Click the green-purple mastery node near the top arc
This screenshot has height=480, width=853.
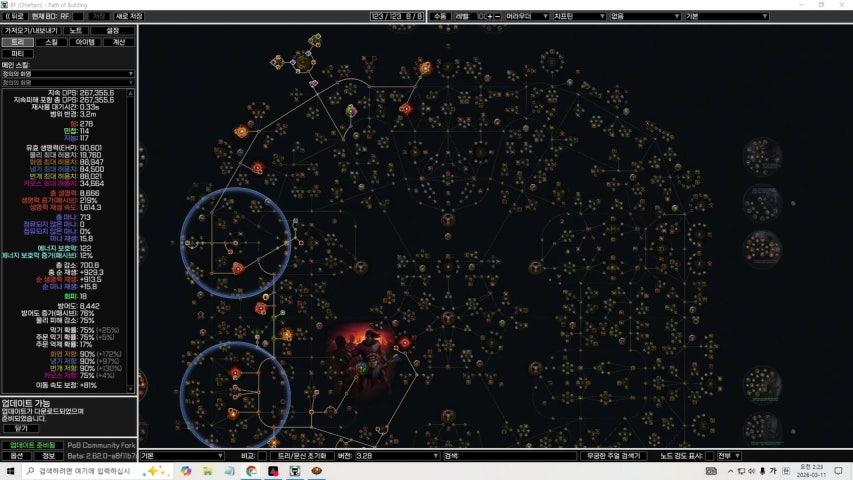351,111
